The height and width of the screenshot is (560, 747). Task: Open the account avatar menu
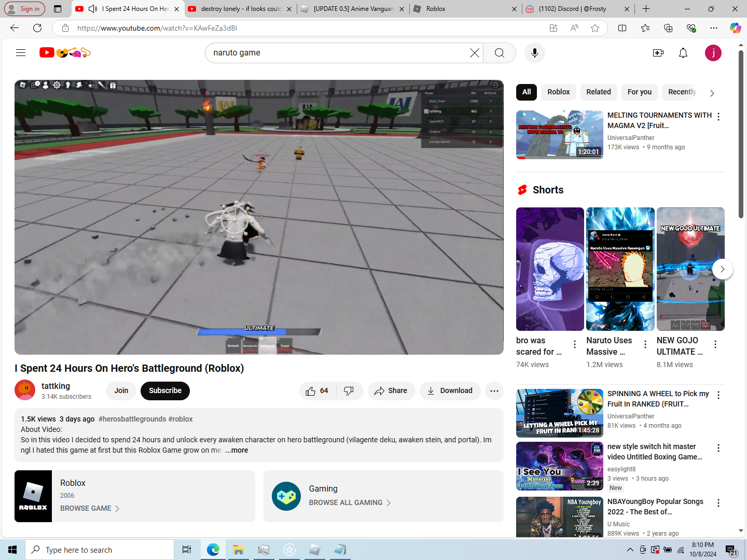[713, 53]
